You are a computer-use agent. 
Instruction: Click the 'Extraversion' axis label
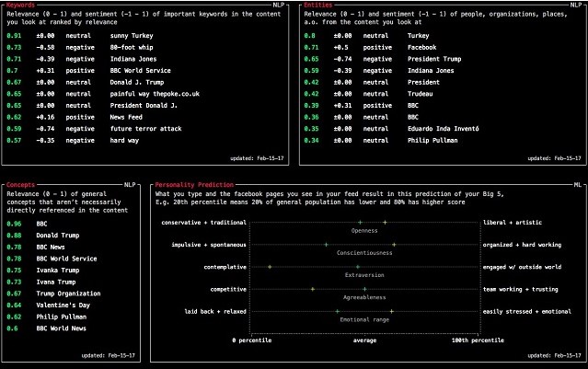coord(364,275)
